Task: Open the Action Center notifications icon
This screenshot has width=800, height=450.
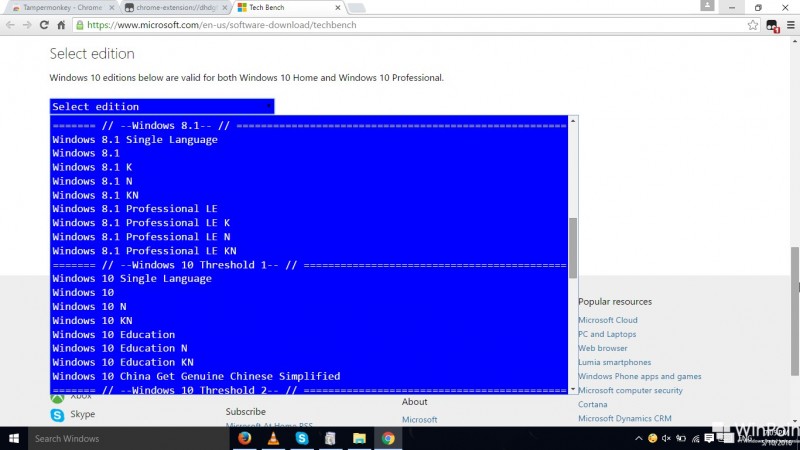Action: pyautogui.click(x=709, y=438)
